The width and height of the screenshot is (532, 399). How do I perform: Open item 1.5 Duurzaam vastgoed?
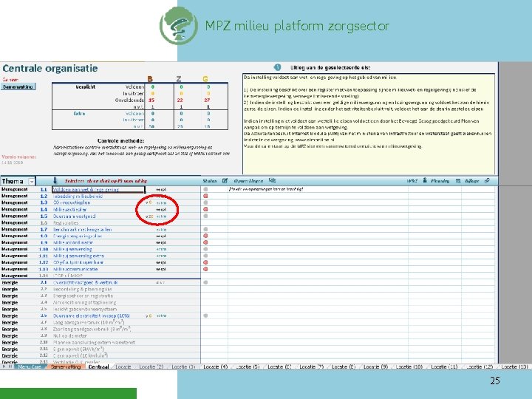pyautogui.click(x=75, y=216)
